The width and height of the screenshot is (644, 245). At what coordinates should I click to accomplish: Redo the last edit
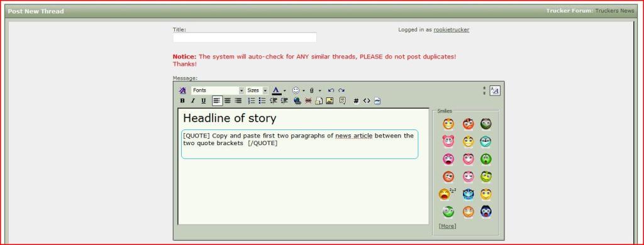coord(341,90)
